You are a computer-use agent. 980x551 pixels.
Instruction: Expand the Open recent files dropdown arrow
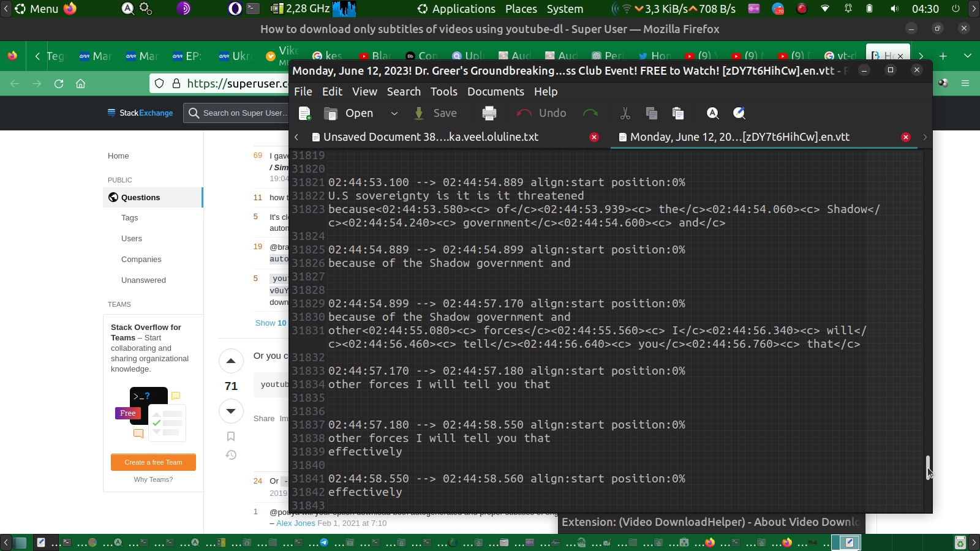click(394, 113)
